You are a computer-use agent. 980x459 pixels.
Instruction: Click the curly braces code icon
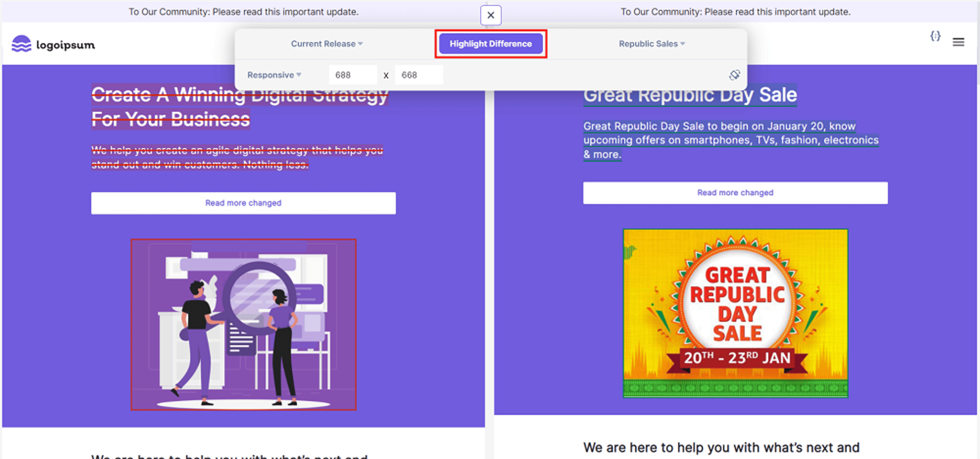(935, 36)
